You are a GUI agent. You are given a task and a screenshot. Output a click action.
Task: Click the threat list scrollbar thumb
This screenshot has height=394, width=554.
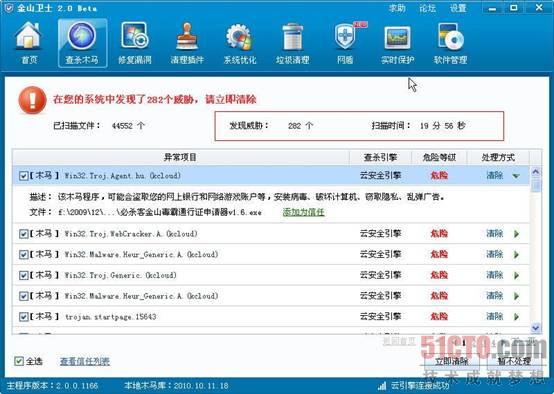coord(536,186)
